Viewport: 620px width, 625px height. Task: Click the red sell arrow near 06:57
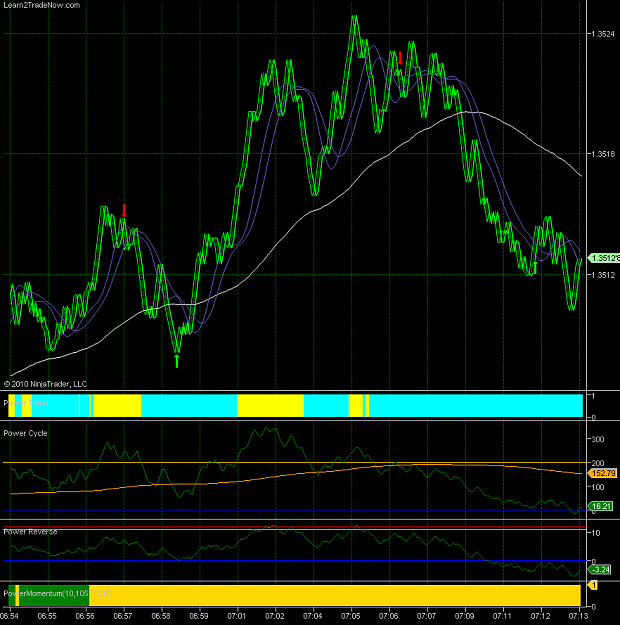(124, 210)
